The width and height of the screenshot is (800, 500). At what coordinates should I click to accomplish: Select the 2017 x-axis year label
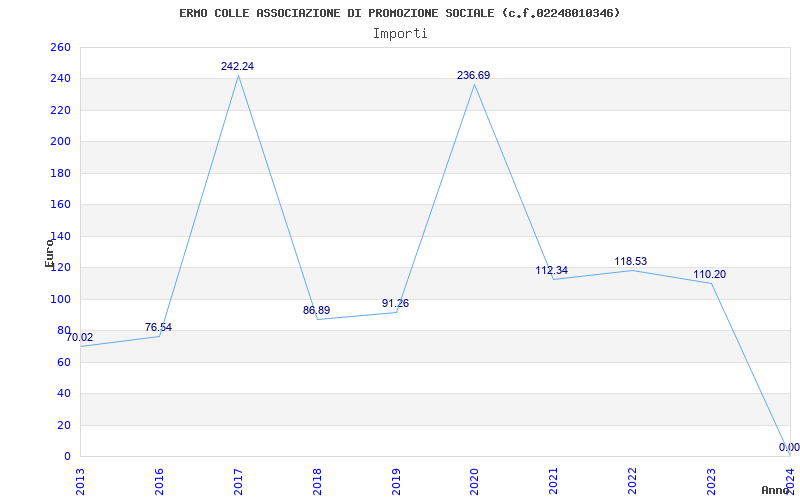[237, 482]
